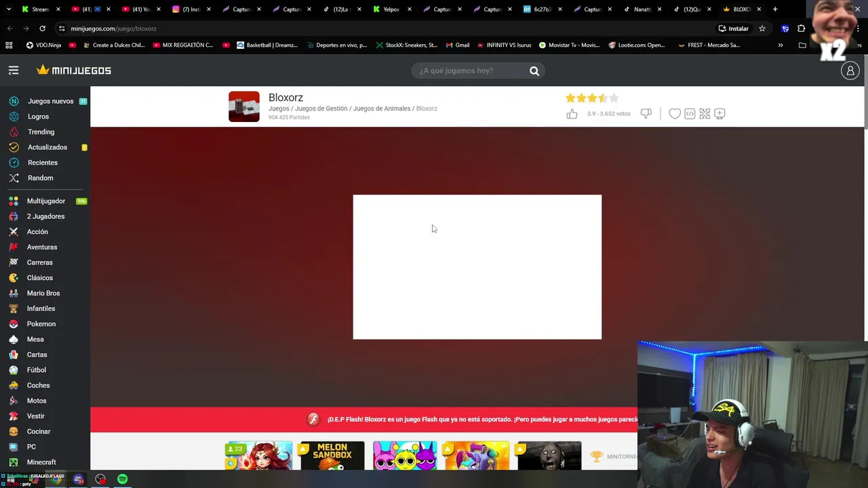Click the Motos category icon
The height and width of the screenshot is (488, 868).
[x=14, y=401]
